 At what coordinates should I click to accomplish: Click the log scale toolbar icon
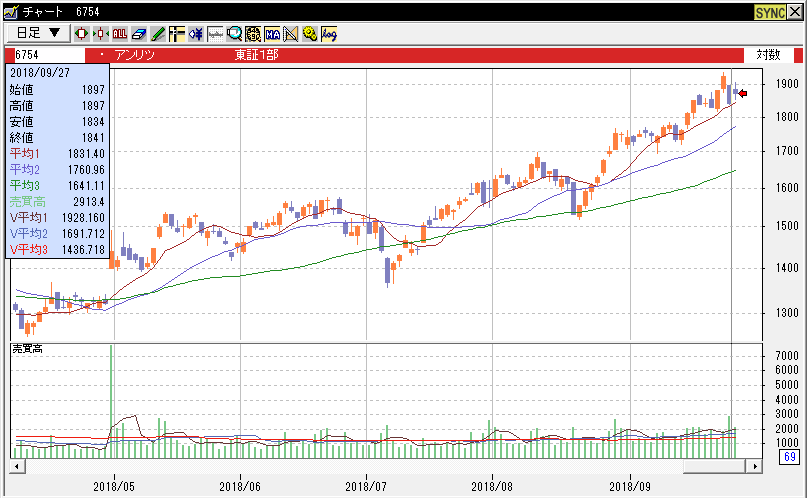pyautogui.click(x=329, y=33)
